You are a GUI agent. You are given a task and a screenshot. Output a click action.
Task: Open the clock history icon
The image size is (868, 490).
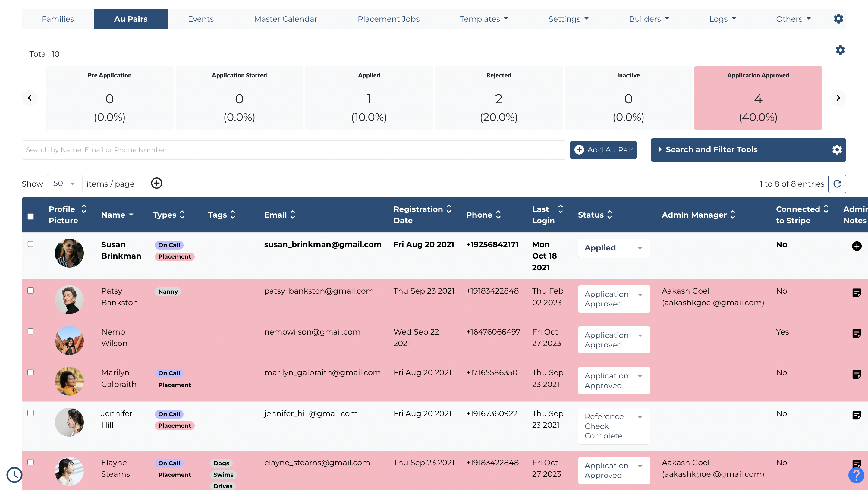coord(14,475)
